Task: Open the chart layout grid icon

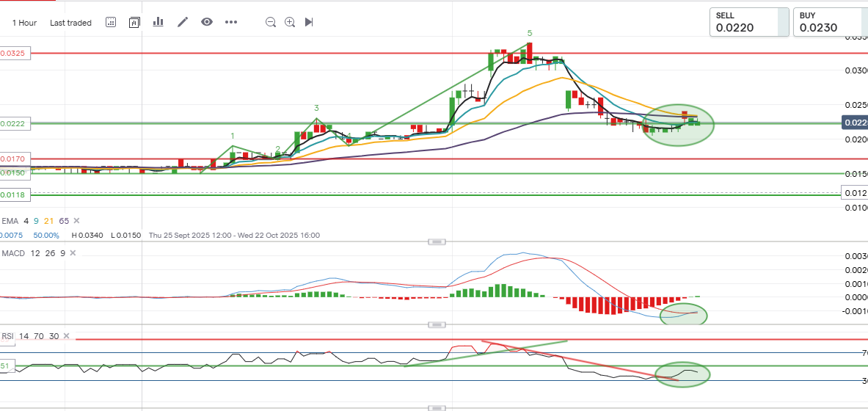Action: coord(111,22)
